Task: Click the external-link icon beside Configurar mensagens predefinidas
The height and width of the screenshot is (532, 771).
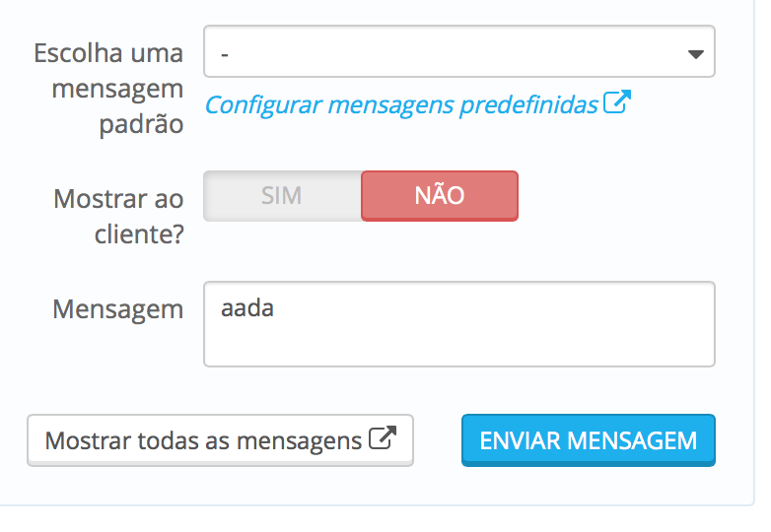Action: tap(616, 102)
